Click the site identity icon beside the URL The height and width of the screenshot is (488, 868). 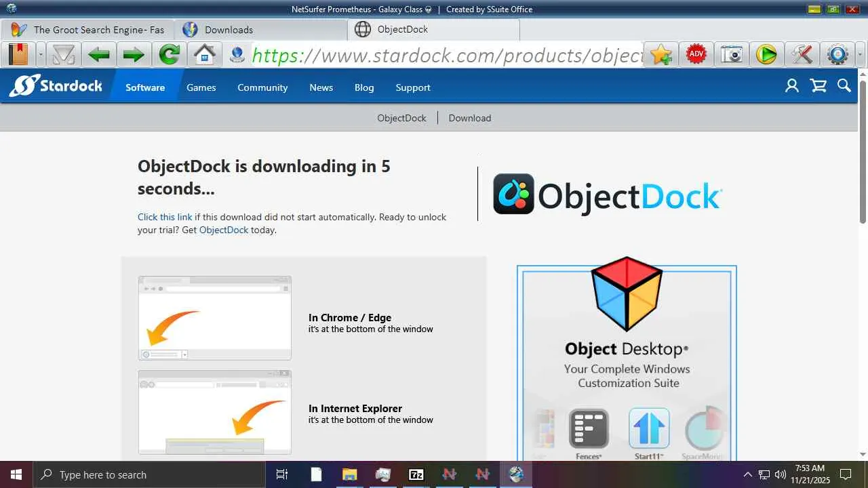point(237,54)
